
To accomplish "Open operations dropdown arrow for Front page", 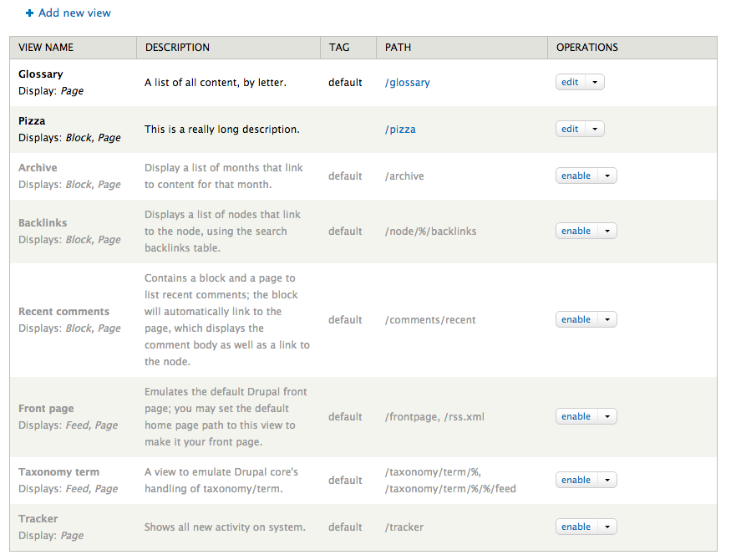I will click(x=607, y=416).
